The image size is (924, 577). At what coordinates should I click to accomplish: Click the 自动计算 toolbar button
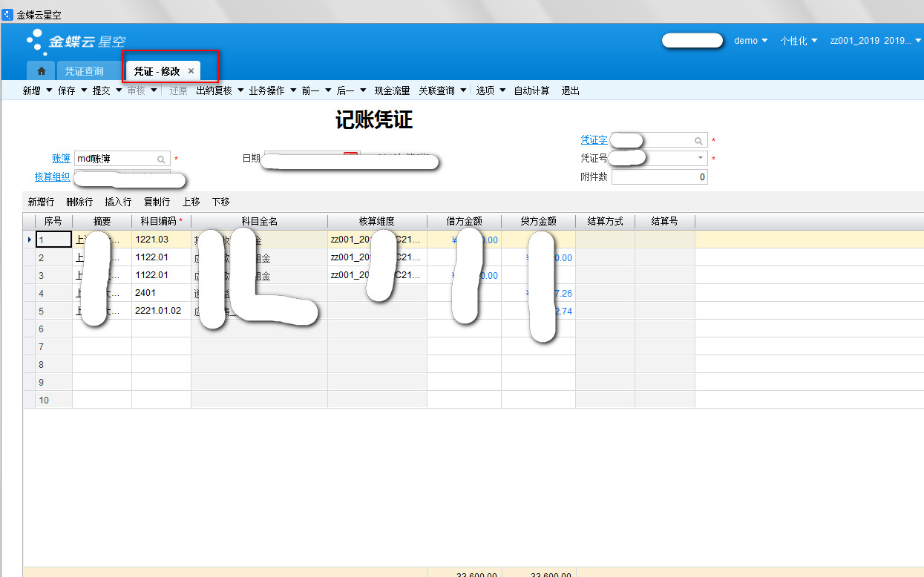point(532,90)
